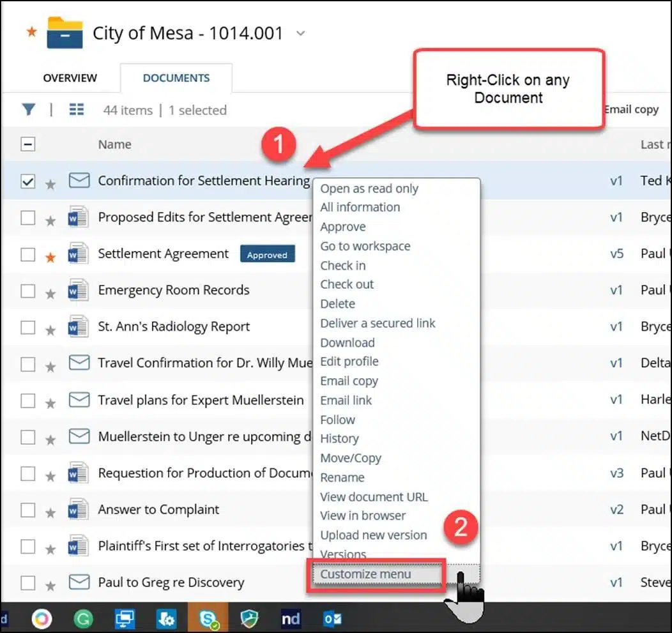
Task: Click the '44 items' count text
Action: point(128,110)
